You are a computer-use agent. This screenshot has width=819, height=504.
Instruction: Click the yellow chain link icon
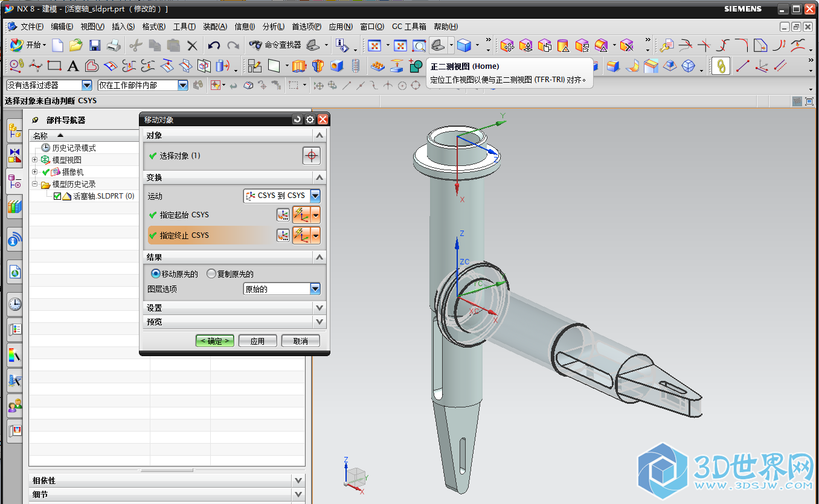coord(720,66)
